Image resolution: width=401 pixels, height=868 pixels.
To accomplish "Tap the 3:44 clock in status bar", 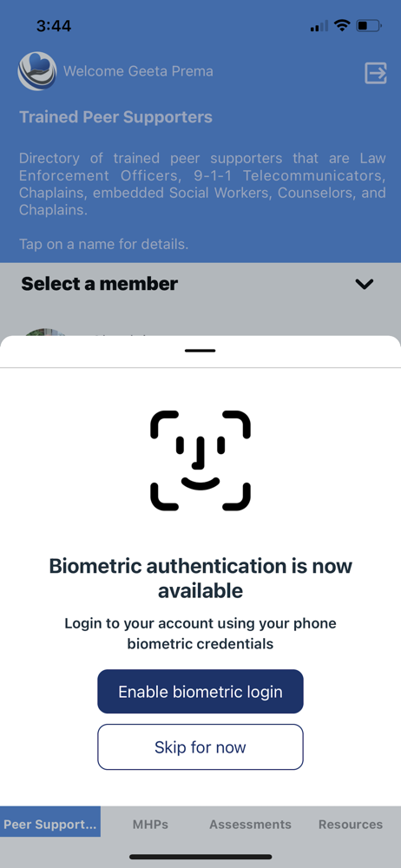I will click(54, 25).
